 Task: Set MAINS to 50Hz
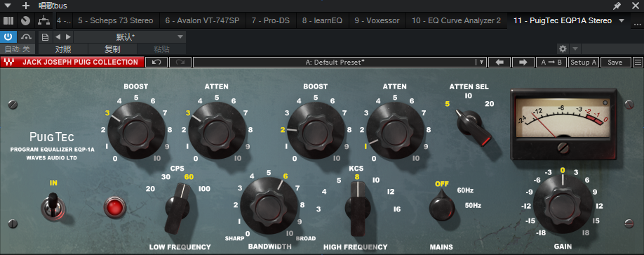click(x=473, y=205)
